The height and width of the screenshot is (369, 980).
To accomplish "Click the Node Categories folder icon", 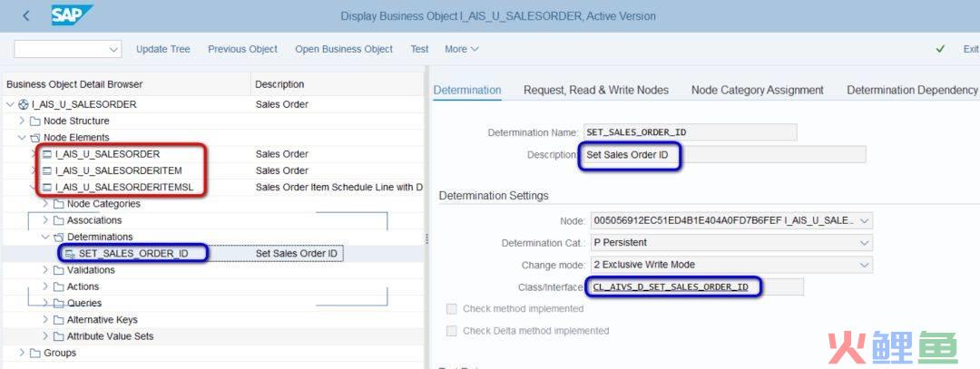I will point(59,204).
